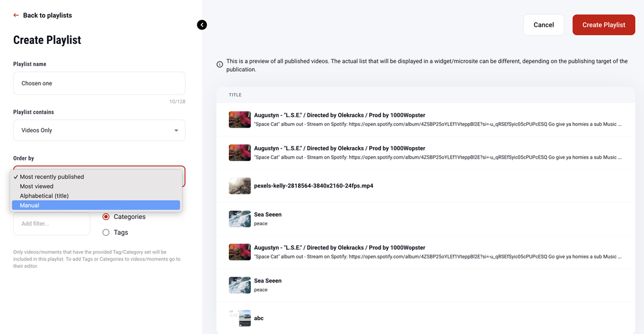Click the abc video thumbnail

(240, 318)
